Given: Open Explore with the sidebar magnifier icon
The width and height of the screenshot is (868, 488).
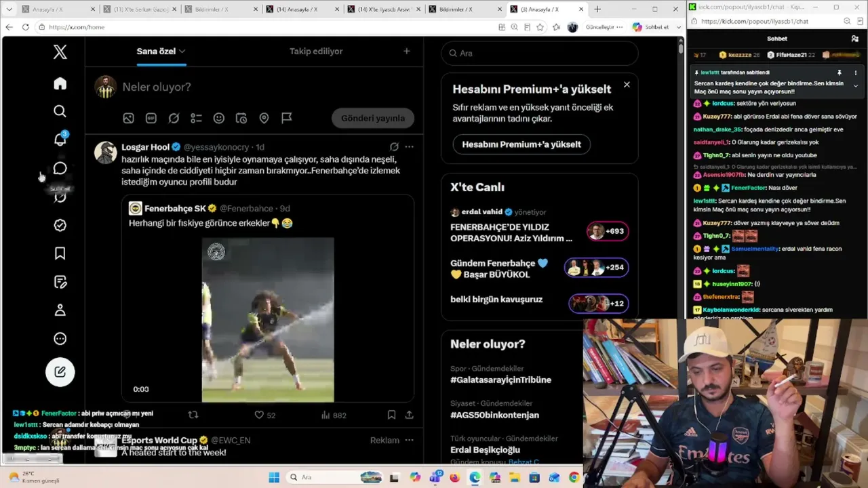Looking at the screenshot, I should coord(60,111).
